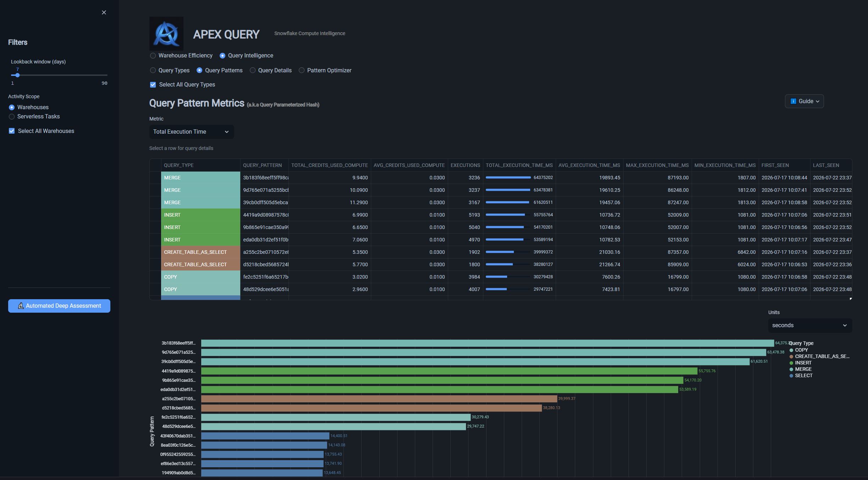Sort by the EXECUTIONS column header
Image resolution: width=868 pixels, height=480 pixels.
465,165
